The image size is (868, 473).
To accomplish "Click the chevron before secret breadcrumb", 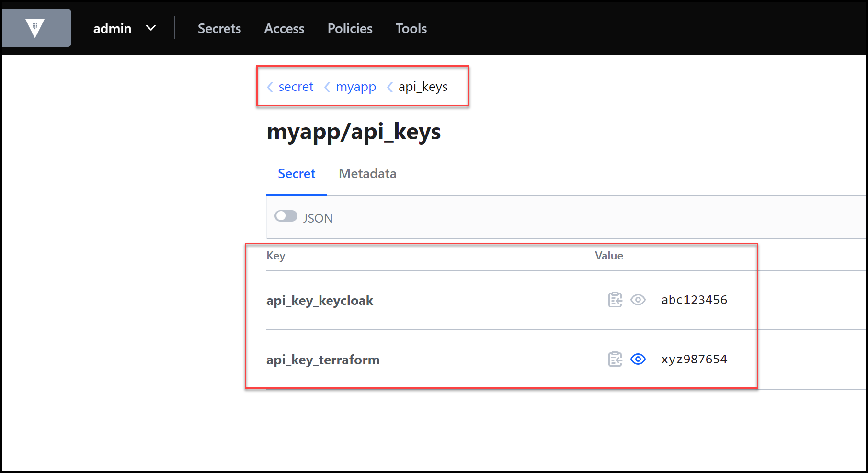I will coord(270,87).
